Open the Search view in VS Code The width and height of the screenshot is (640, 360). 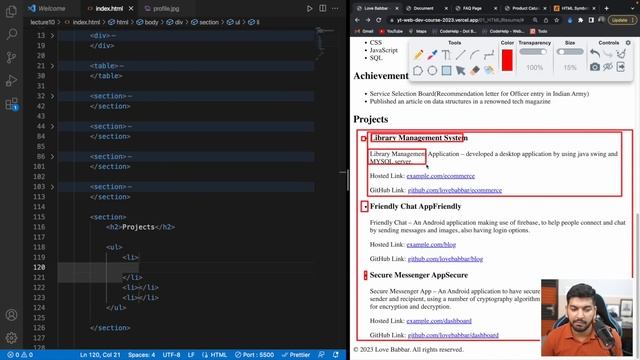[x=11, y=34]
